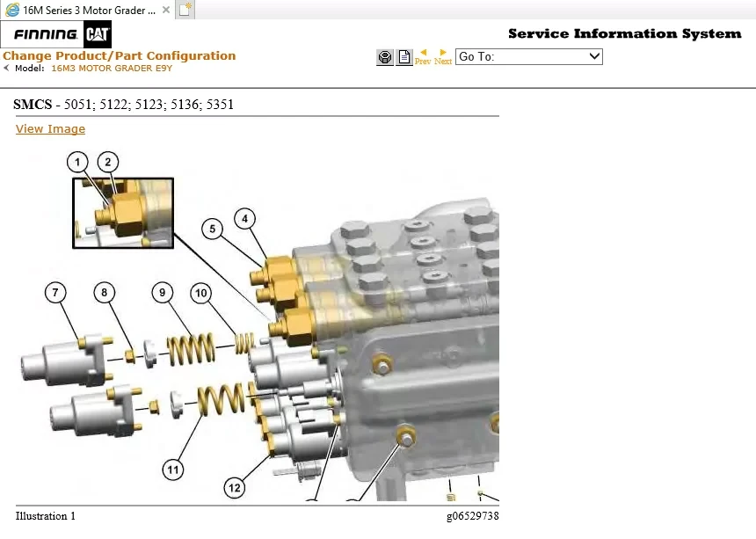This screenshot has width=756, height=539.
Task: Click the View Image link
Action: (x=50, y=129)
